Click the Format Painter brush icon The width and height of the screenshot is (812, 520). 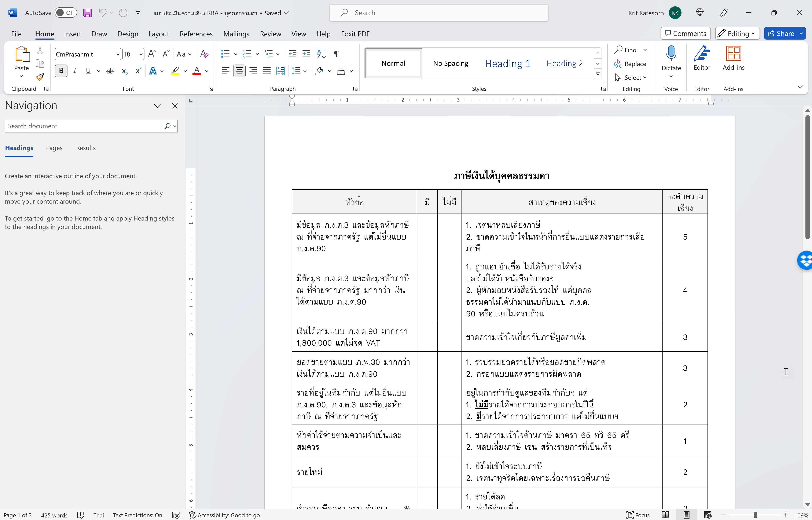click(40, 77)
